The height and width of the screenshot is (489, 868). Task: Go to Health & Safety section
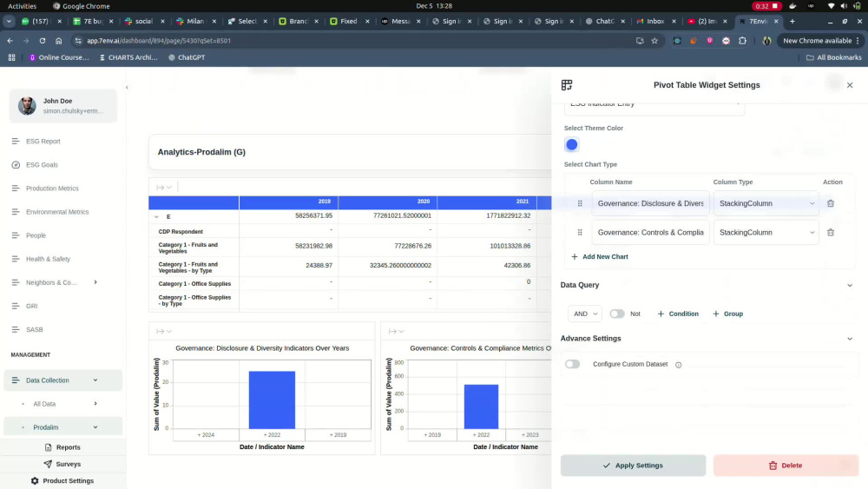pyautogui.click(x=48, y=259)
